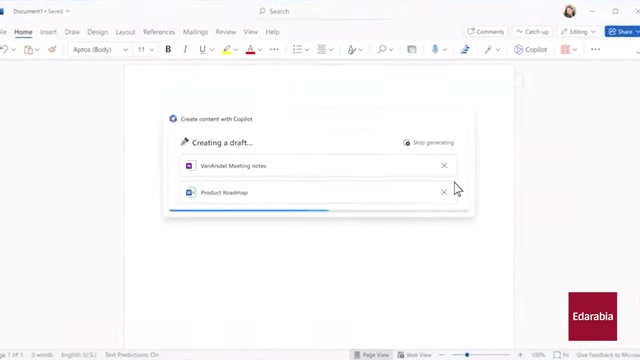Switch to Web View mode

414,355
